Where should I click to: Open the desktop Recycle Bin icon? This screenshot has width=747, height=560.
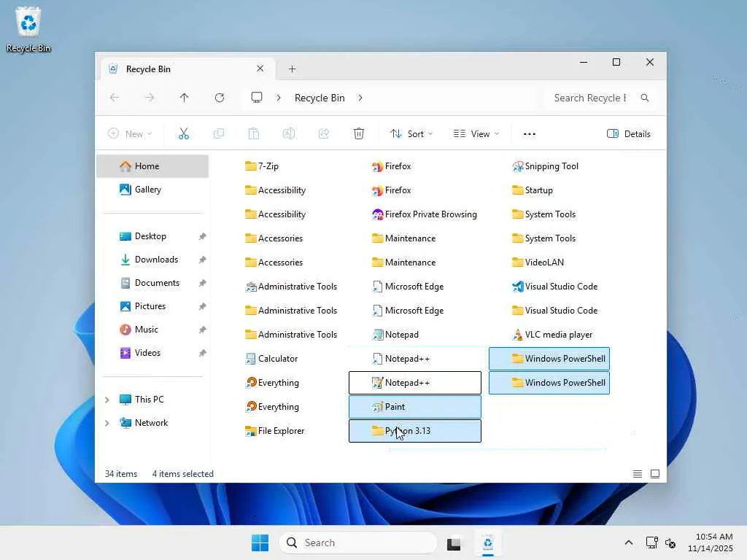[x=28, y=29]
